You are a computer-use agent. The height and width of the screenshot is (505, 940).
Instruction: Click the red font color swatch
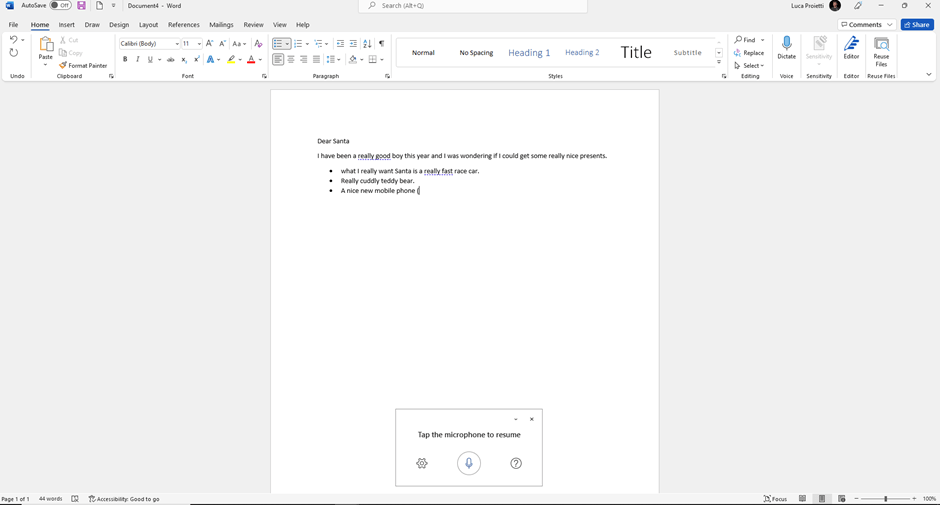251,60
